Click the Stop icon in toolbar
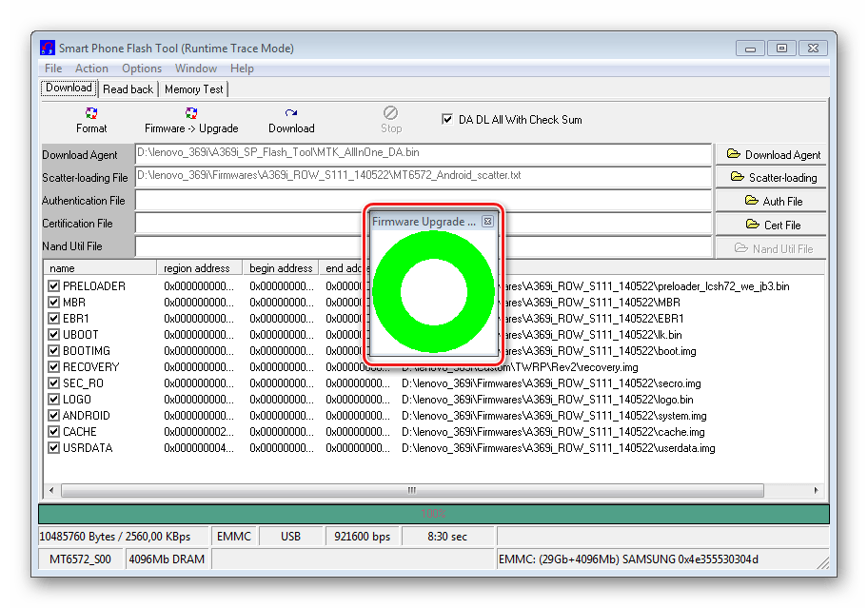This screenshot has height=608, width=868. [x=391, y=113]
